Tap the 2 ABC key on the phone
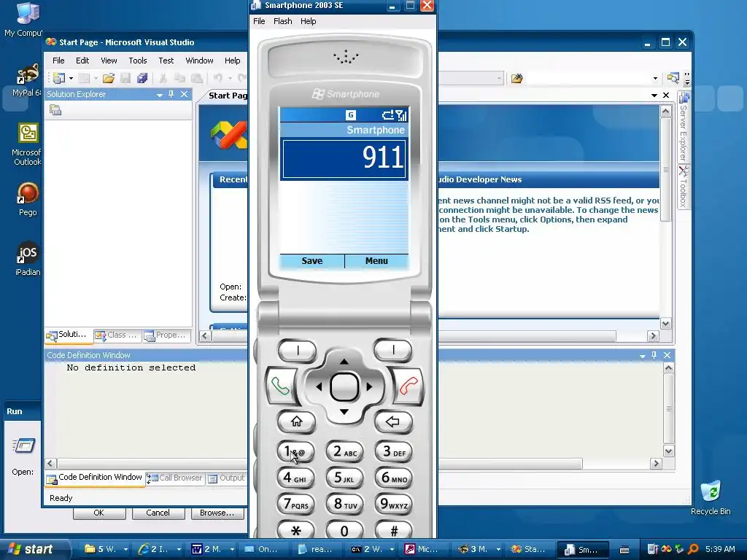 click(x=344, y=451)
